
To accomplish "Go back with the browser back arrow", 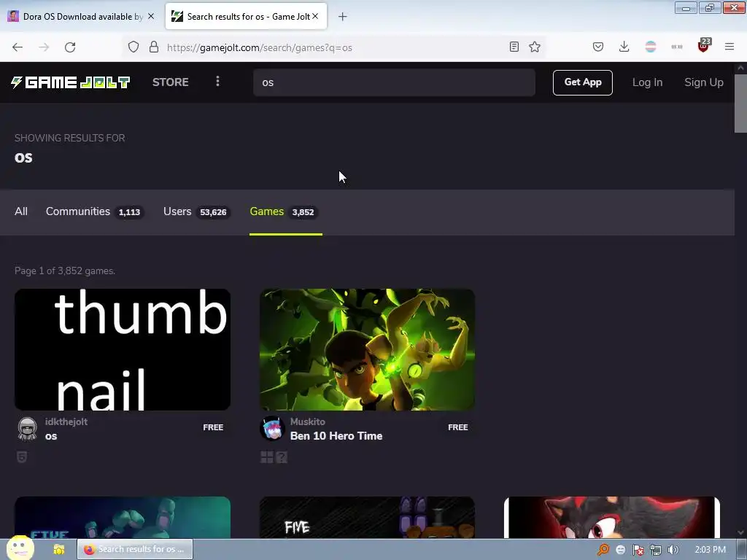I will coord(18,47).
